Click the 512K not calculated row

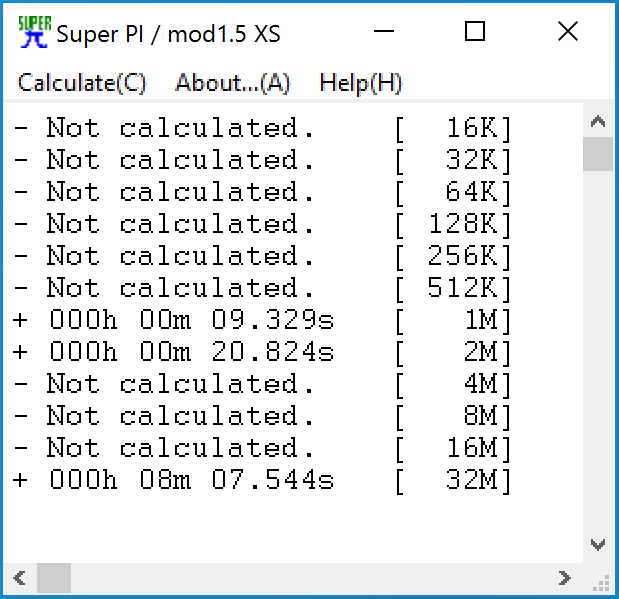262,287
